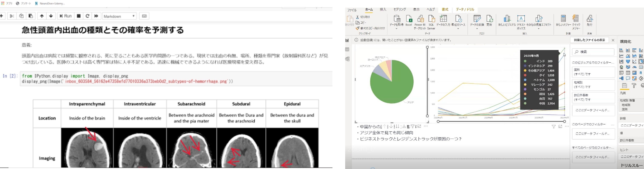Paste cells below in Jupyter toolbar
This screenshot has width=644, height=169.
pos(31,16)
